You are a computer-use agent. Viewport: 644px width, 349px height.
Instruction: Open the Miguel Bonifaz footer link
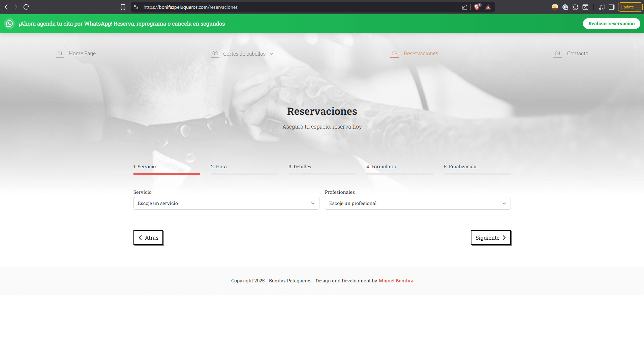396,281
